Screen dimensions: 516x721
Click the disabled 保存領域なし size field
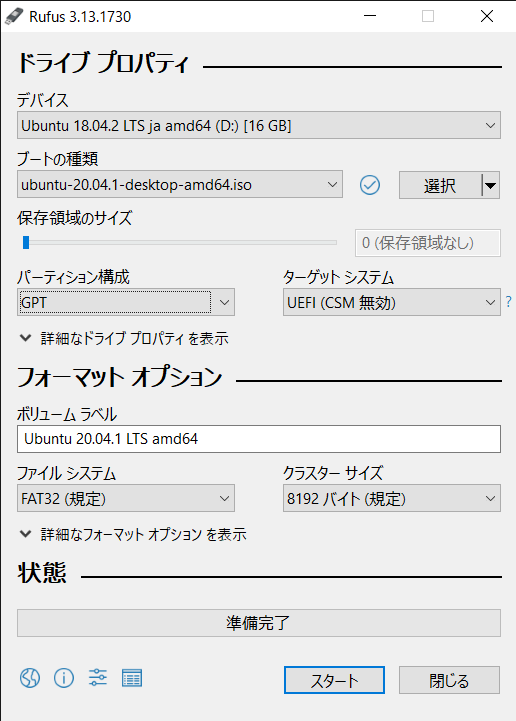428,243
